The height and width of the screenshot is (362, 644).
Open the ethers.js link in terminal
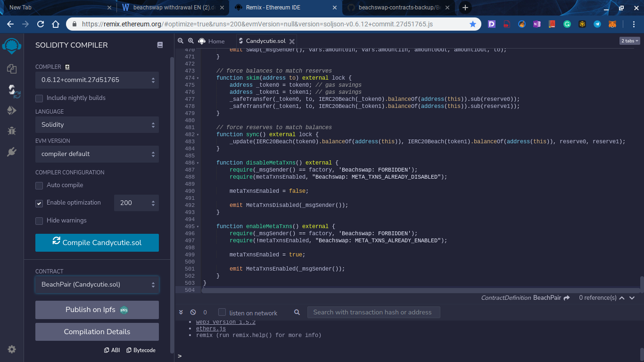(x=211, y=329)
